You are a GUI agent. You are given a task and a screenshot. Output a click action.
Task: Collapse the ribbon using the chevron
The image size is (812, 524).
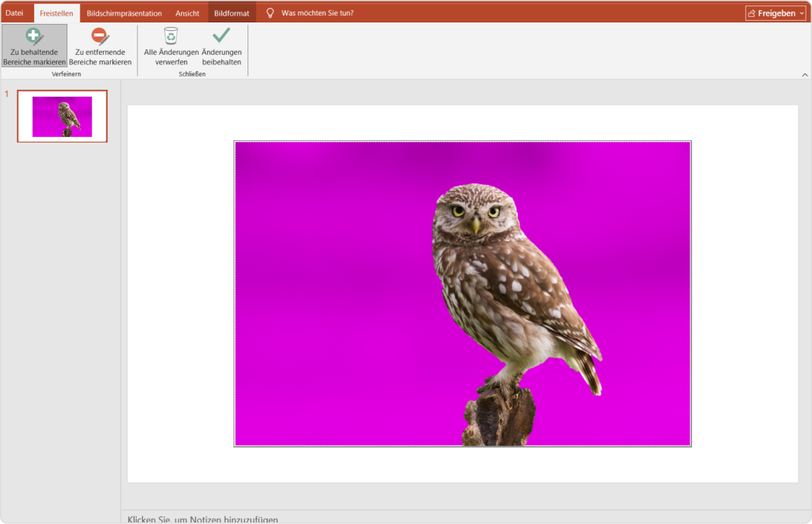(x=803, y=75)
